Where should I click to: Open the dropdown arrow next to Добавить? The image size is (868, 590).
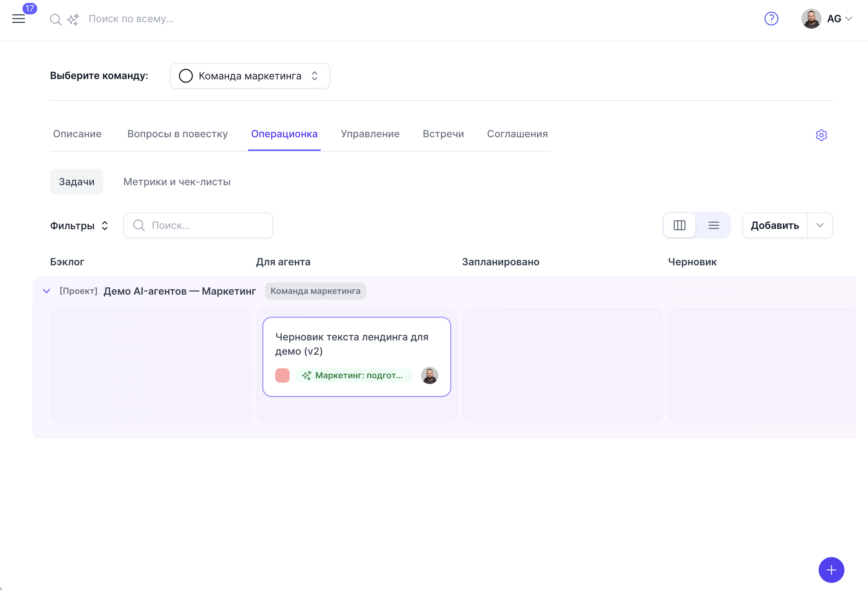(820, 225)
